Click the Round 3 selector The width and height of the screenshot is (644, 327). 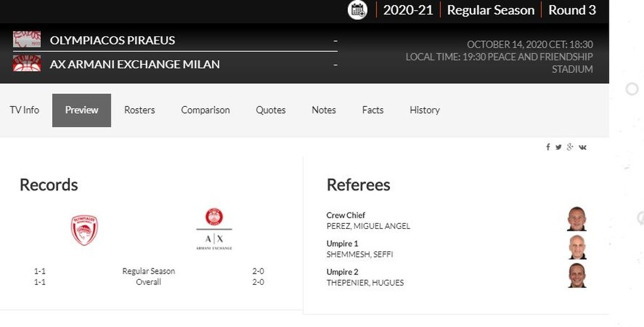tap(572, 10)
